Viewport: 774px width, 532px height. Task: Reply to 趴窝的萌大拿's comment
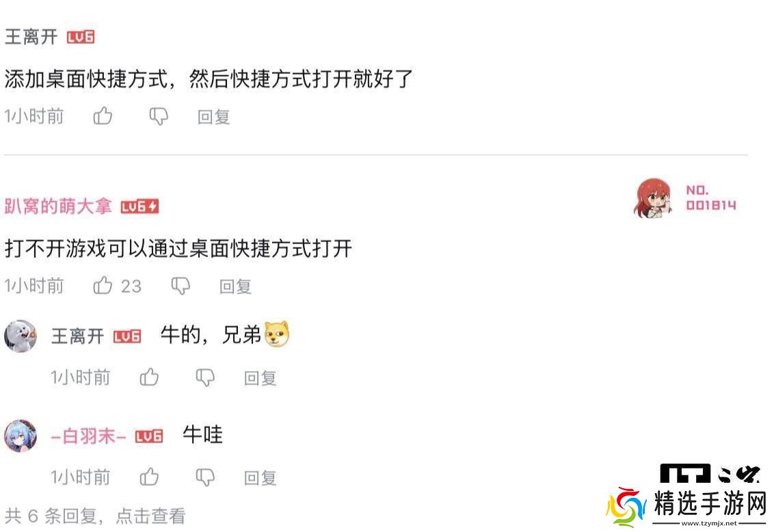pyautogui.click(x=235, y=287)
